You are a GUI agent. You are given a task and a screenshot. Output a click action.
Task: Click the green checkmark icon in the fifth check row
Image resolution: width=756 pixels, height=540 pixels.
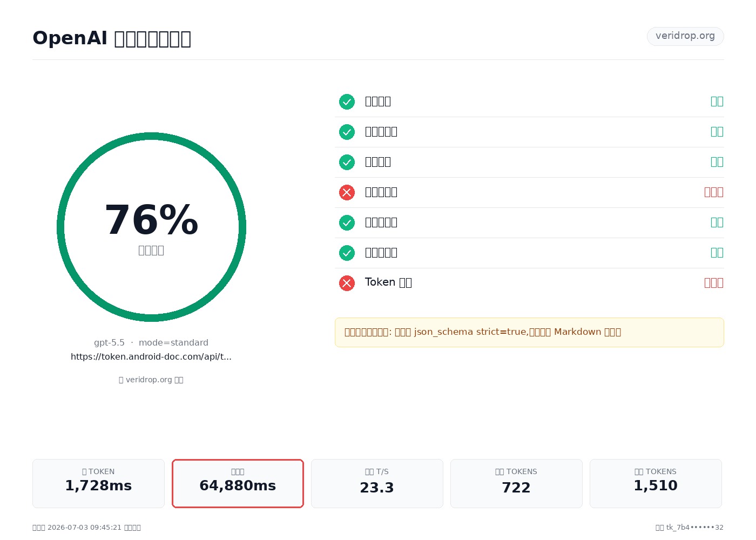click(x=347, y=222)
